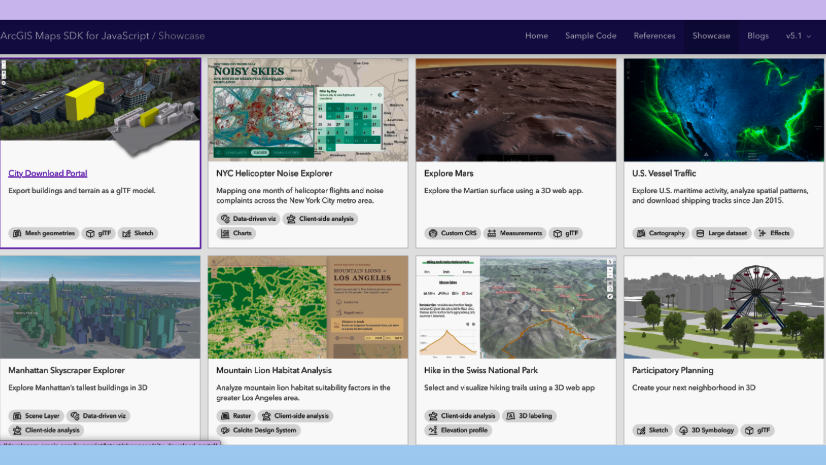
Task: Click the Participatory Planning title
Action: tap(673, 370)
